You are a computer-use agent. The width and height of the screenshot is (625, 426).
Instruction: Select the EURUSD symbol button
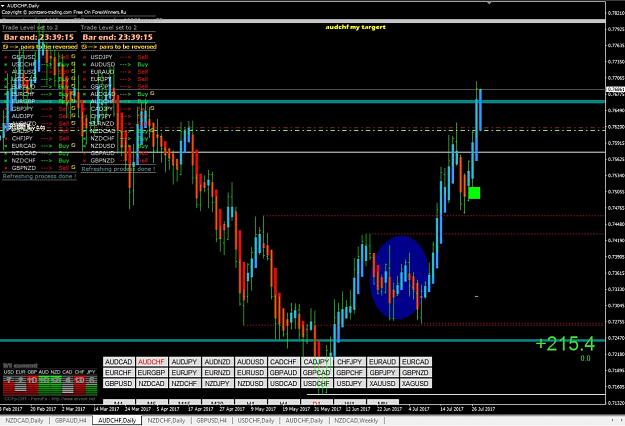point(250,373)
